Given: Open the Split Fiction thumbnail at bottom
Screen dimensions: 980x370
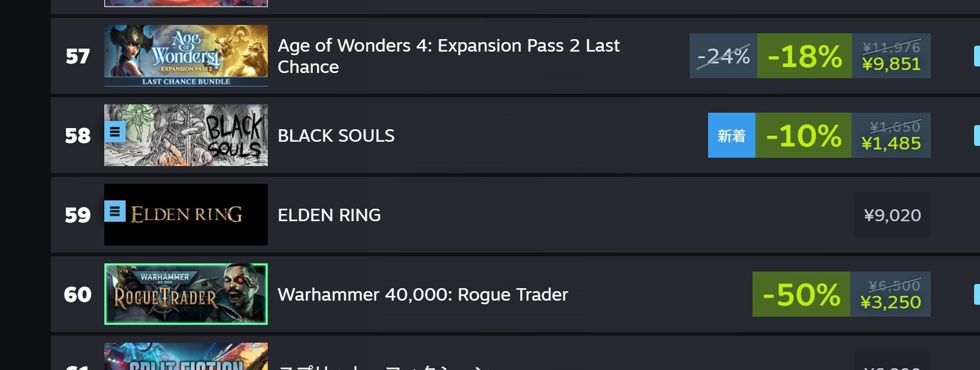Looking at the screenshot, I should [x=185, y=357].
